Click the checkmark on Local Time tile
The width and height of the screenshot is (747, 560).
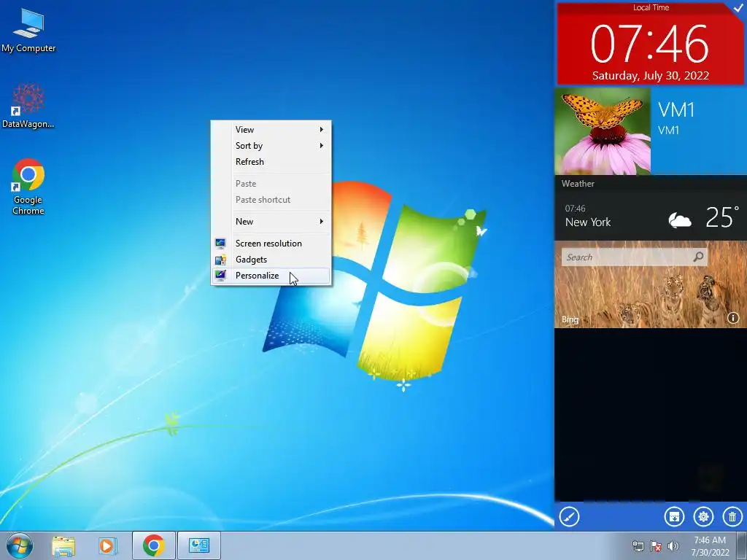(738, 7)
